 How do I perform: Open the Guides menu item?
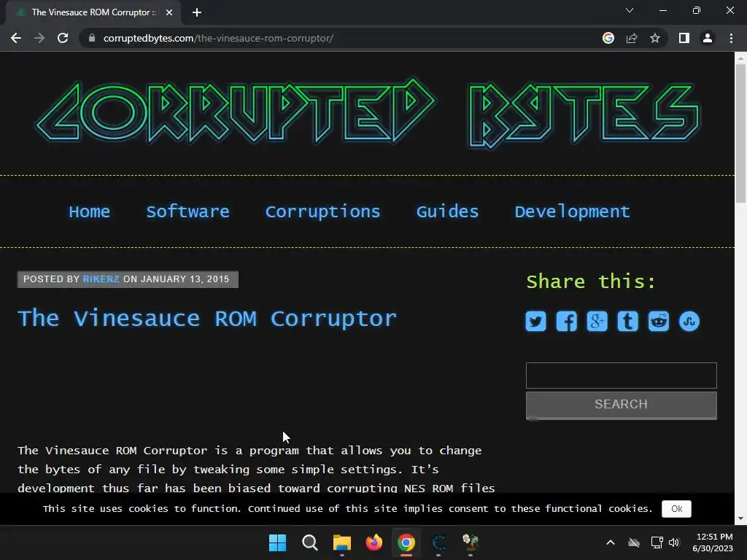(447, 211)
